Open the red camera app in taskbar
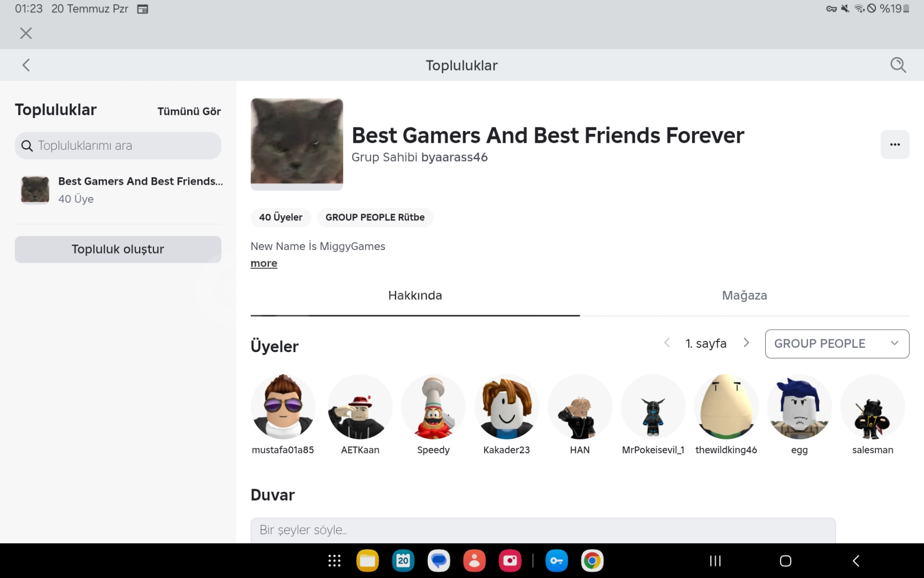Viewport: 924px width, 578px height. pos(510,561)
